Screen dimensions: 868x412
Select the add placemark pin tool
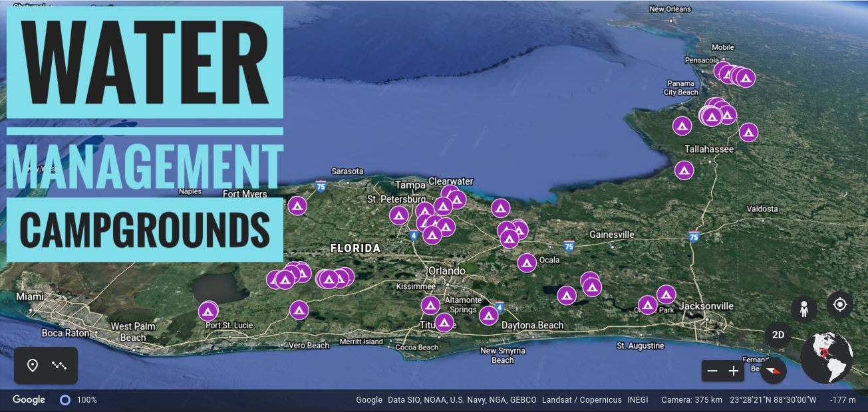pos(33,365)
